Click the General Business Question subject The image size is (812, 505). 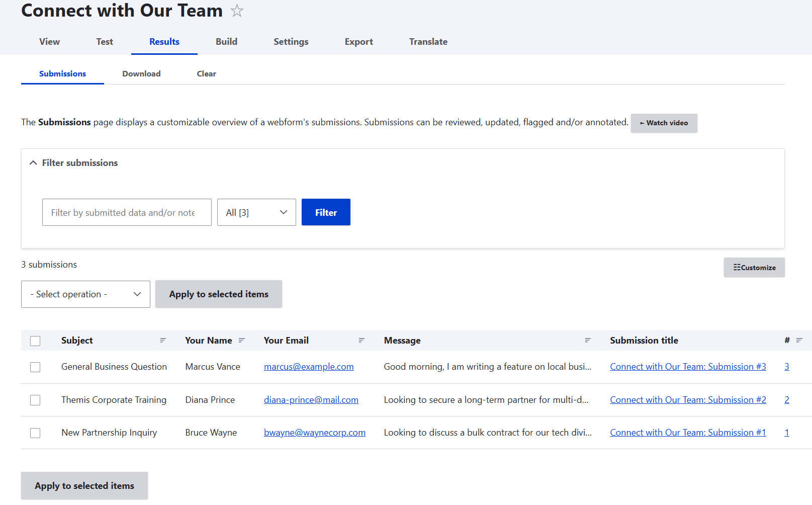pos(114,367)
